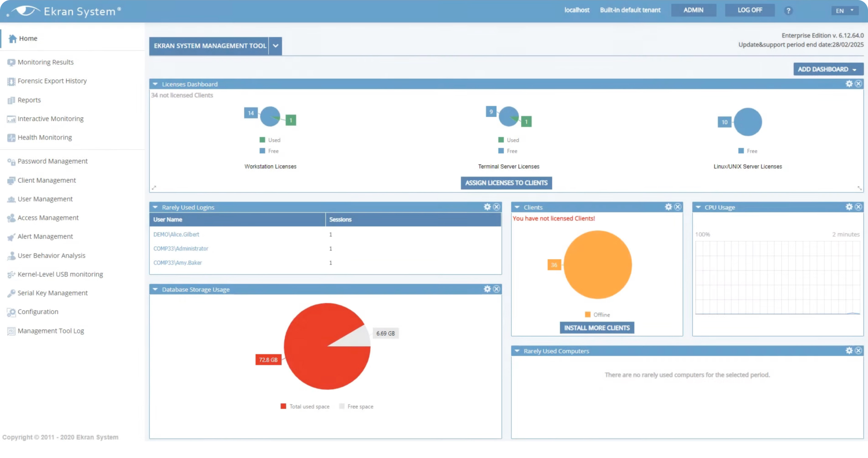The width and height of the screenshot is (868, 458).
Task: Click the Interactive Monitoring icon
Action: pyautogui.click(x=11, y=119)
